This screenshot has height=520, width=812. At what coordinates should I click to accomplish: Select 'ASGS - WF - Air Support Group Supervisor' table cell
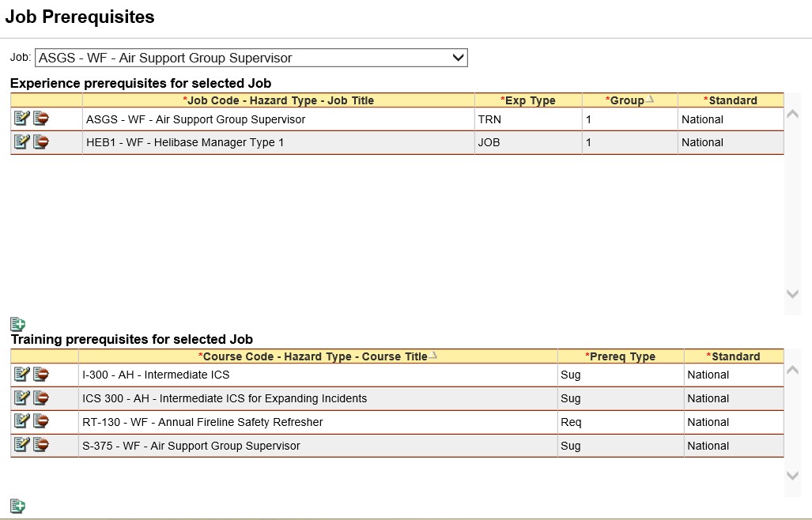pos(278,119)
